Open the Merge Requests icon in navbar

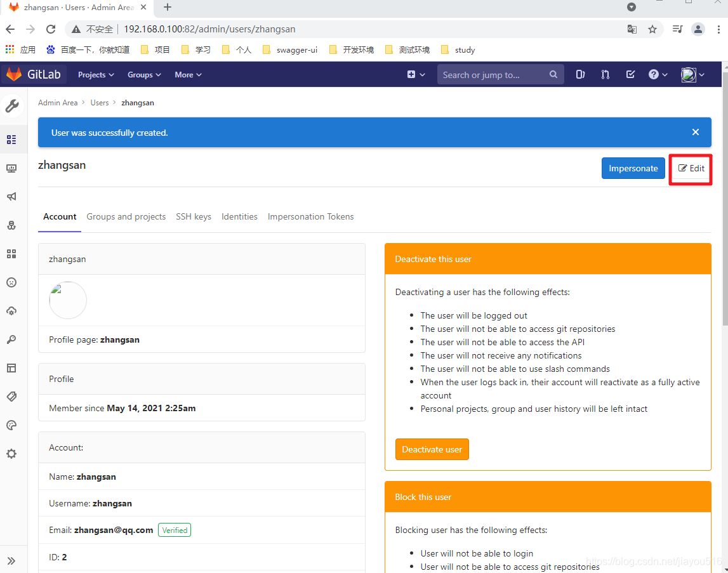(x=605, y=74)
